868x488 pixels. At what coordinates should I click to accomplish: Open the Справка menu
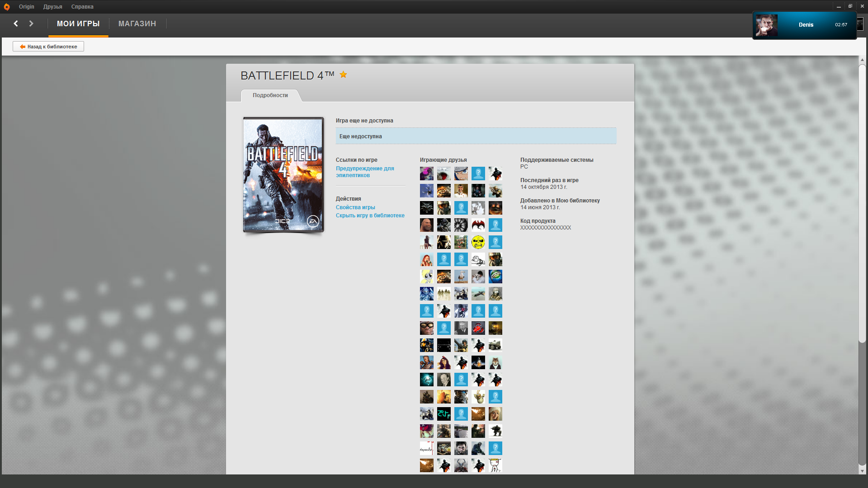(82, 7)
